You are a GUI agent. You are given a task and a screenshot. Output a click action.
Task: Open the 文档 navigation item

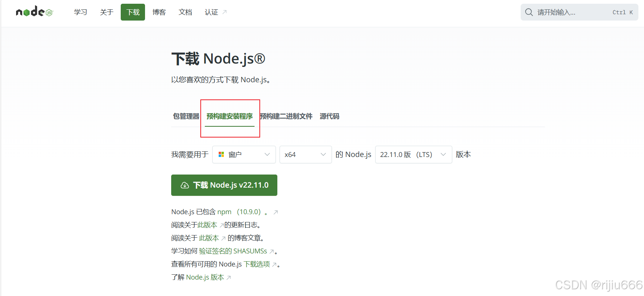point(185,12)
